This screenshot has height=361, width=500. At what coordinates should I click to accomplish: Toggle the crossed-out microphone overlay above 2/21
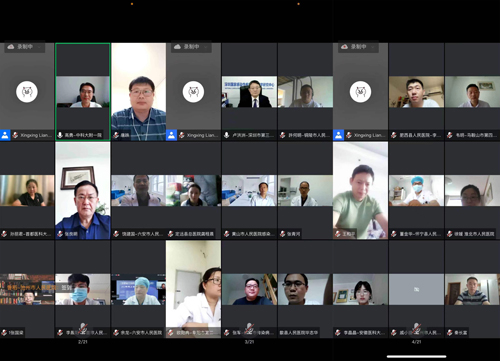pos(83,328)
